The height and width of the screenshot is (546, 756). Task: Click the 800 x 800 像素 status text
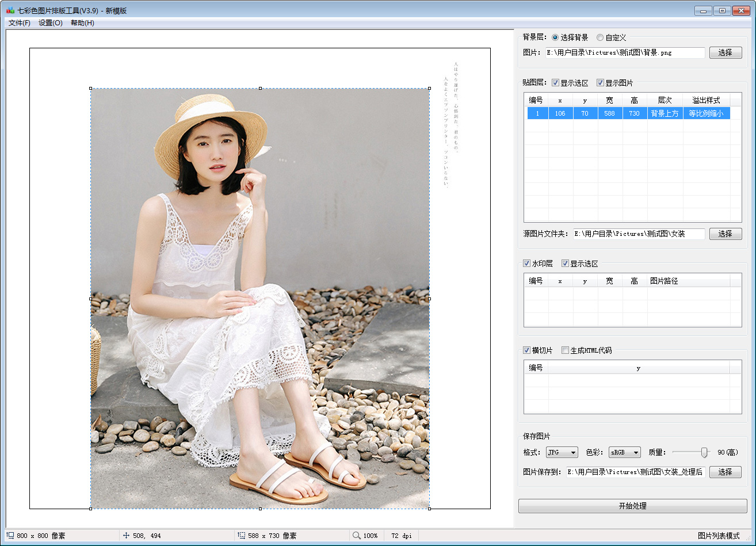(41, 536)
